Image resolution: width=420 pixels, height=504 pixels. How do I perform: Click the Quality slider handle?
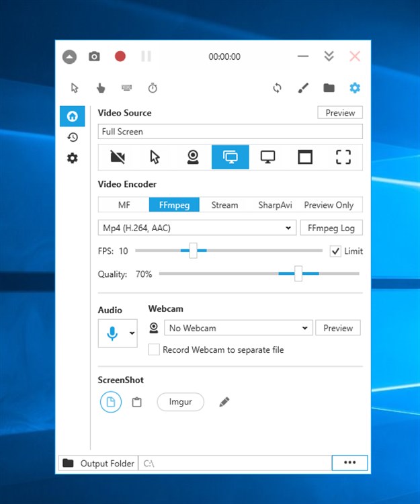click(x=298, y=274)
